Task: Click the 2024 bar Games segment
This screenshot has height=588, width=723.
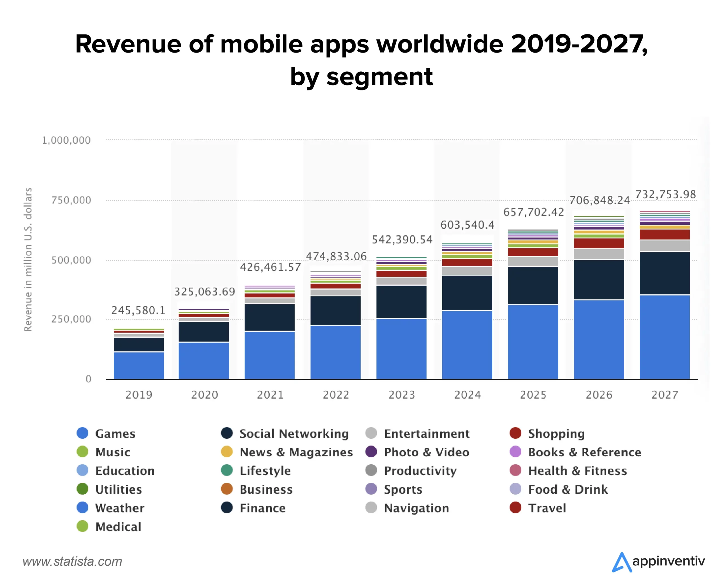Action: [x=467, y=345]
